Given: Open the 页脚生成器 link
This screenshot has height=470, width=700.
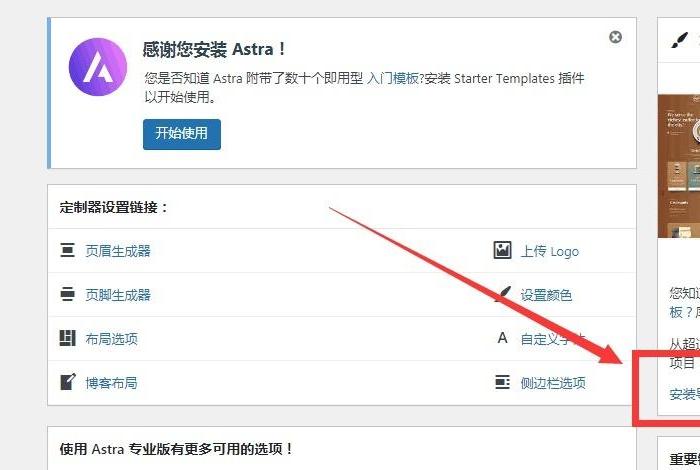Looking at the screenshot, I should tap(118, 295).
